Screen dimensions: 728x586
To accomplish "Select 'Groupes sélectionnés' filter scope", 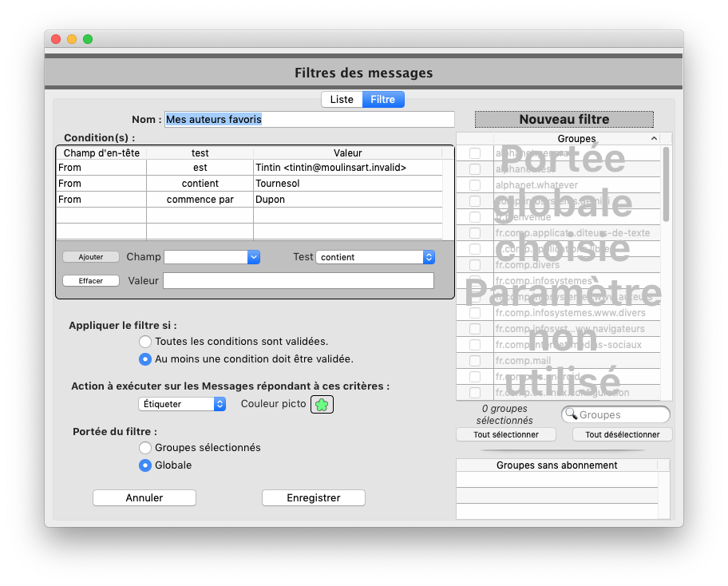I will [145, 448].
